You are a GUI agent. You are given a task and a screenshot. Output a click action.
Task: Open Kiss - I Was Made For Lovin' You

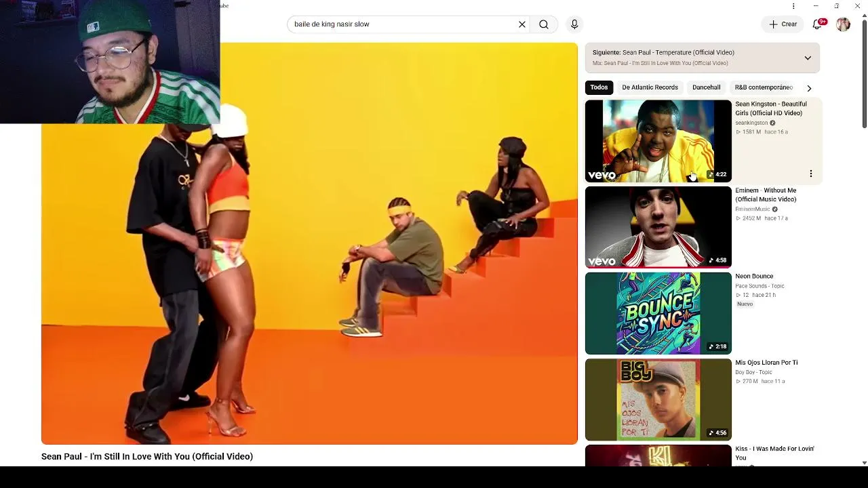(x=774, y=453)
